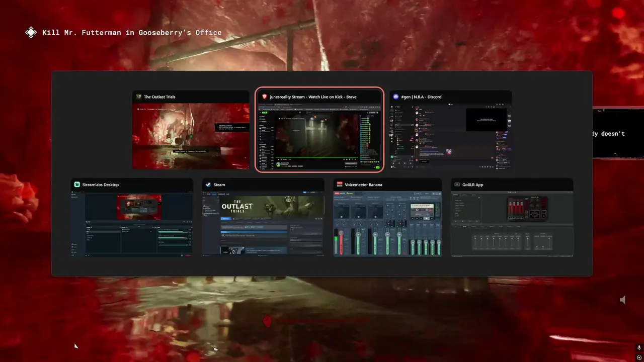Switch to the GoXLR App window preview
The height and width of the screenshot is (362, 644).
point(512,224)
